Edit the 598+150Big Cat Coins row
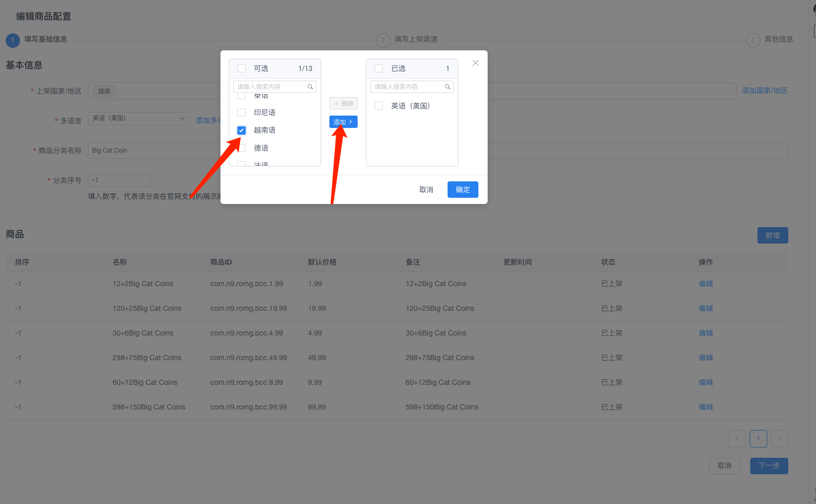 point(706,407)
